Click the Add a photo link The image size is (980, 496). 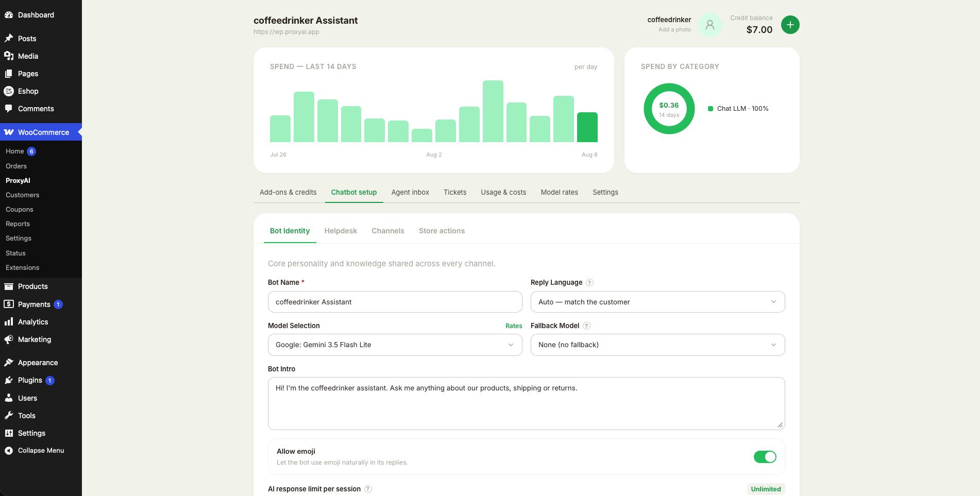click(x=674, y=29)
